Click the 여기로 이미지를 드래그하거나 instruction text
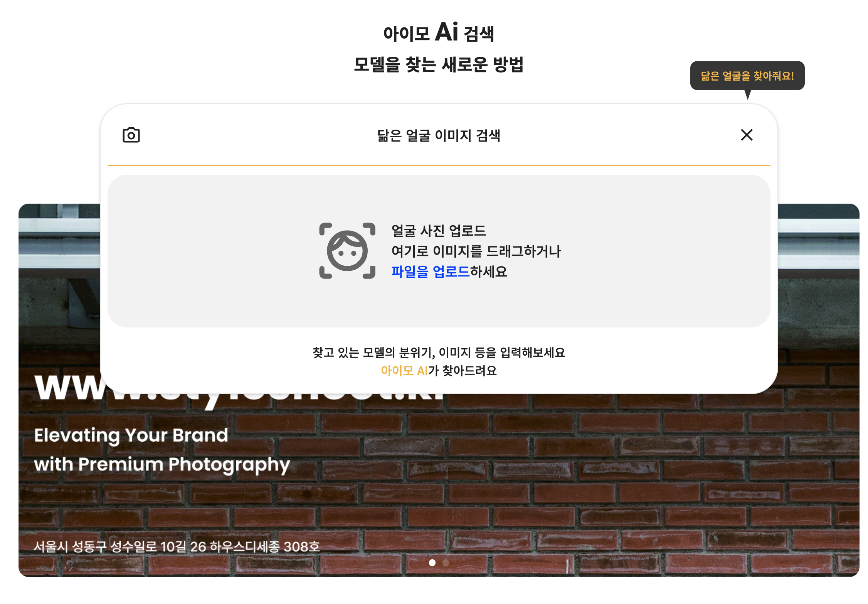 [476, 251]
